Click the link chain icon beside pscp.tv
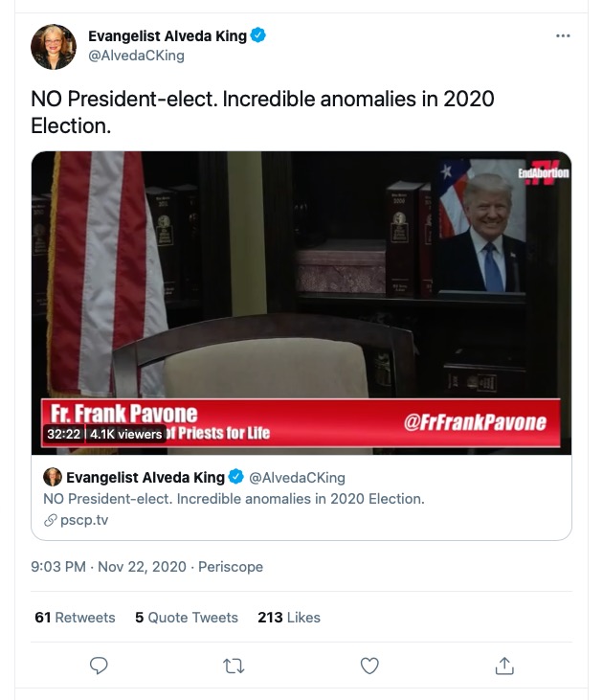This screenshot has height=700, width=603. [51, 520]
